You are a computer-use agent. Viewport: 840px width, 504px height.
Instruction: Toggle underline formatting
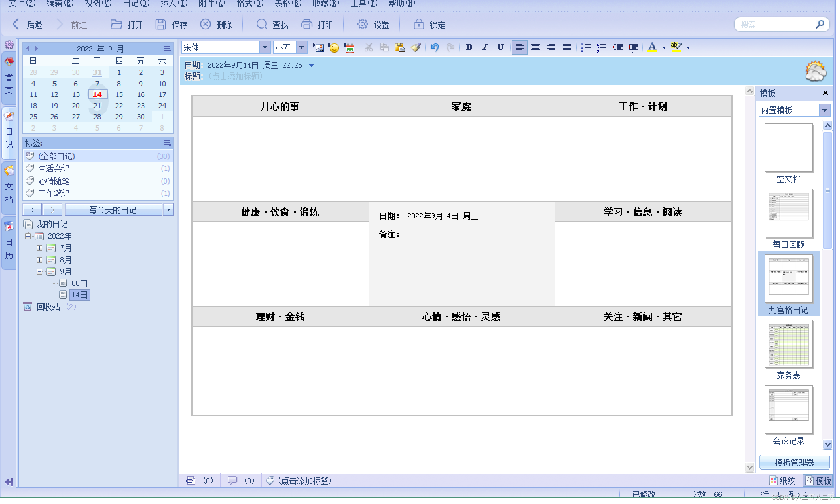tap(500, 48)
